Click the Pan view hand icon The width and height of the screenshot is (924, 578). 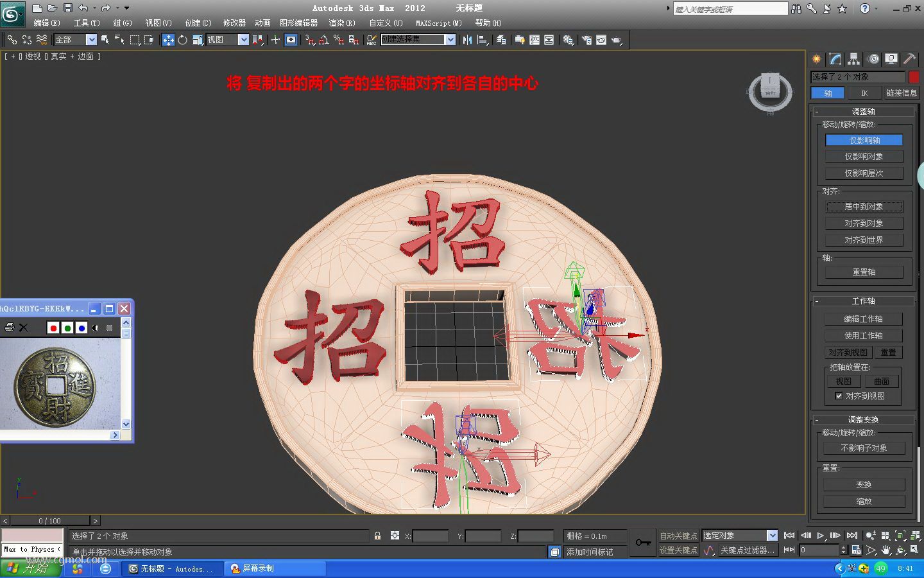click(x=886, y=550)
